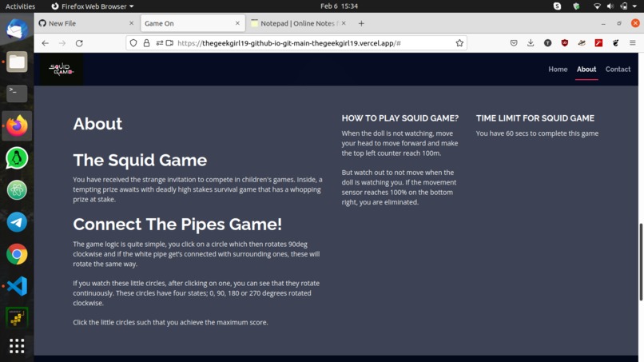Launch Google Chrome from the dock
Image resolution: width=644 pixels, height=362 pixels.
(x=17, y=254)
